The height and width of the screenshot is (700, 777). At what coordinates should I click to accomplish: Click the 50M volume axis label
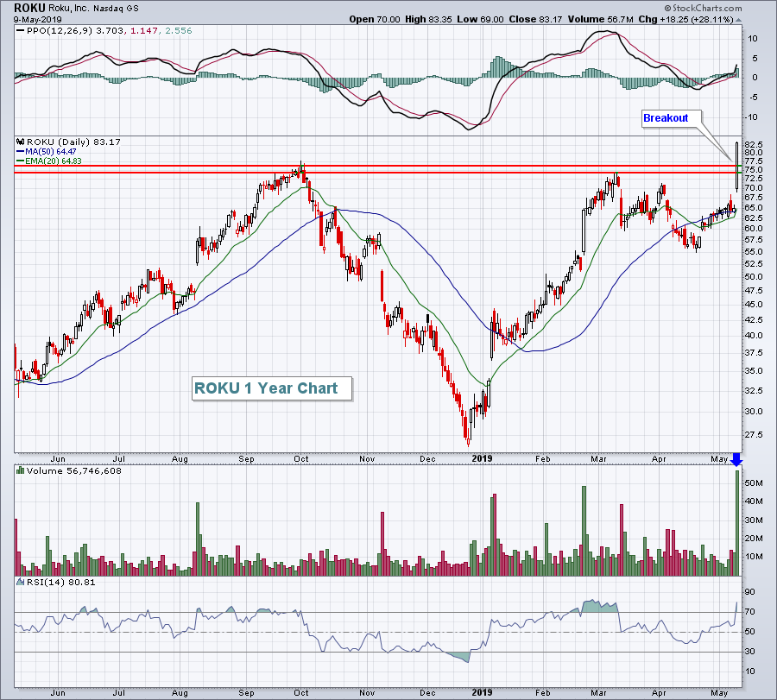pos(753,483)
